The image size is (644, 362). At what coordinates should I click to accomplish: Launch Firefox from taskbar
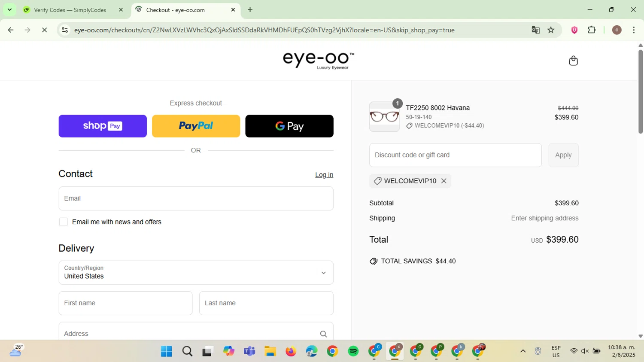click(291, 351)
